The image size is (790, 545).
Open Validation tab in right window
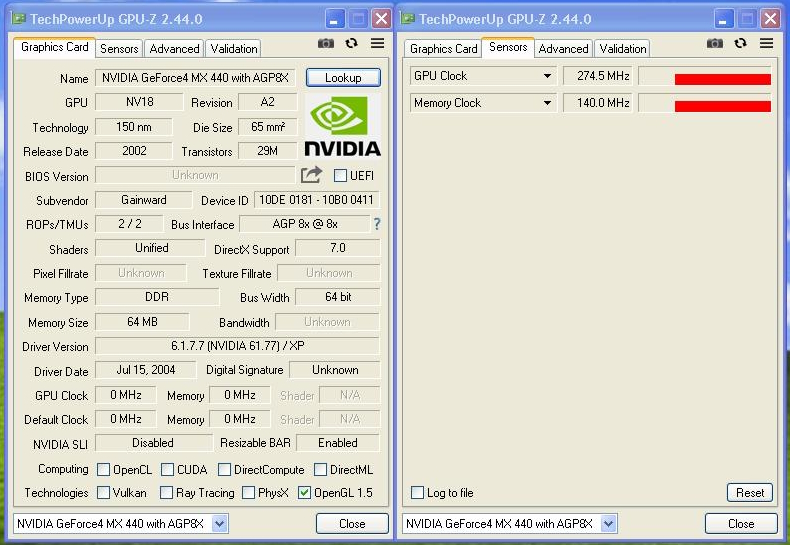(623, 49)
